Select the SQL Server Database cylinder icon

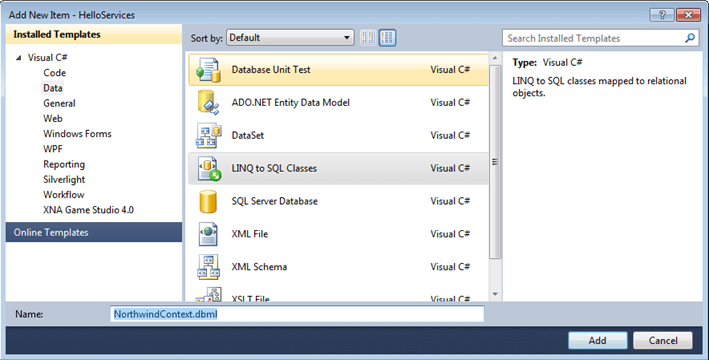tap(208, 201)
